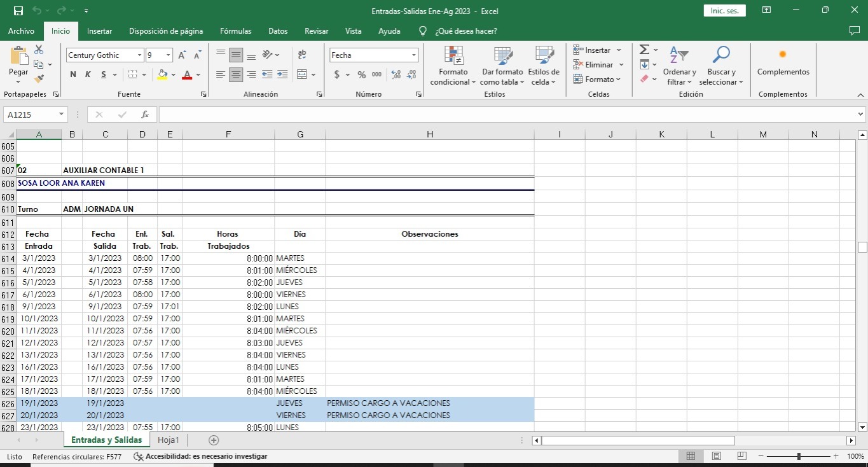
Task: Switch to the Hoja1 sheet tab
Action: (169, 440)
